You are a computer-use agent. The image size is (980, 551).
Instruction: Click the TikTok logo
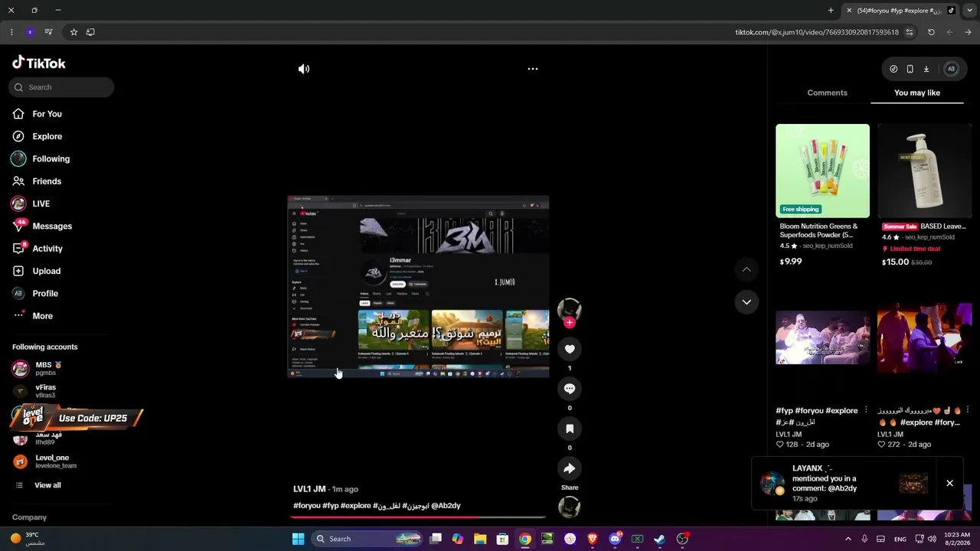tap(39, 63)
